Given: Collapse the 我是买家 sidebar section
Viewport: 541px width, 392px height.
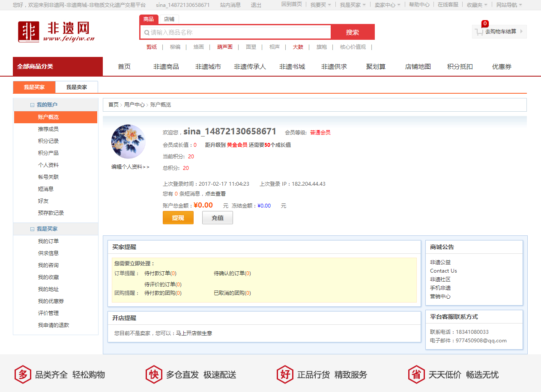Looking at the screenshot, I should coord(32,229).
